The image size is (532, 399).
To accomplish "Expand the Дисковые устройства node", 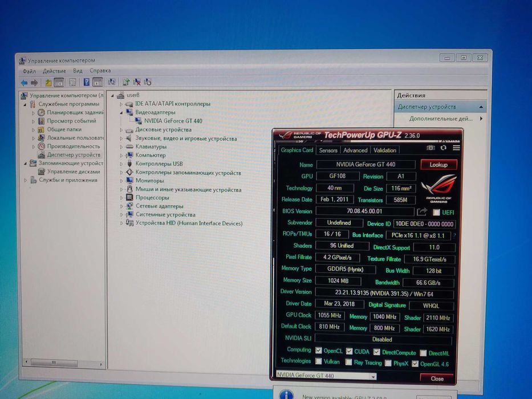I will pyautogui.click(x=121, y=129).
